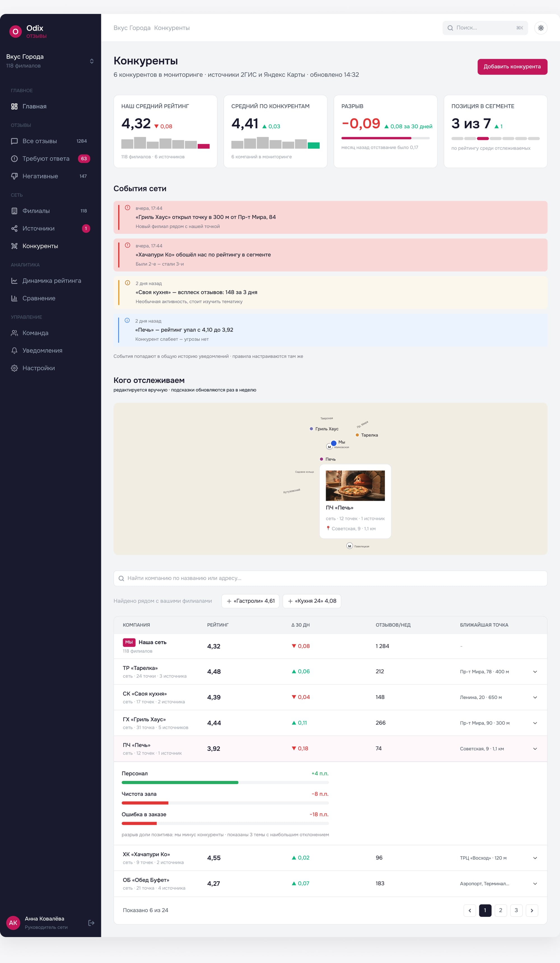This screenshot has height=963, width=560.
Task: Open Все отзывы section
Action: pos(50,141)
